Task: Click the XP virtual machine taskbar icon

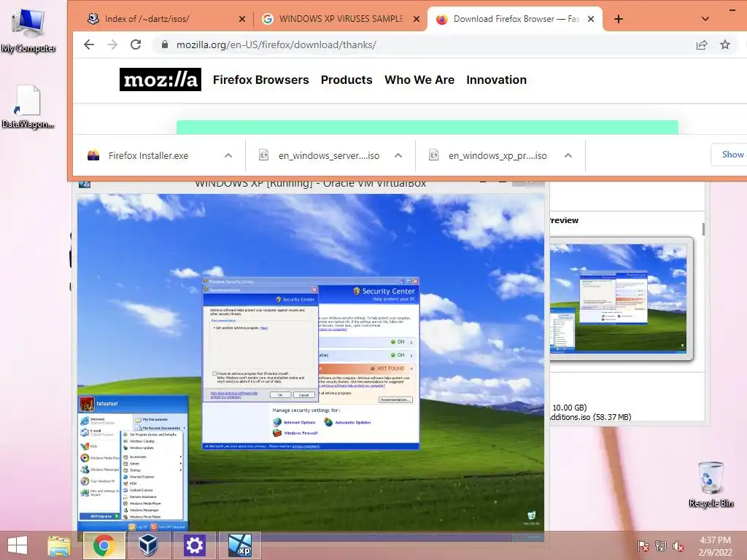Action: [x=239, y=545]
